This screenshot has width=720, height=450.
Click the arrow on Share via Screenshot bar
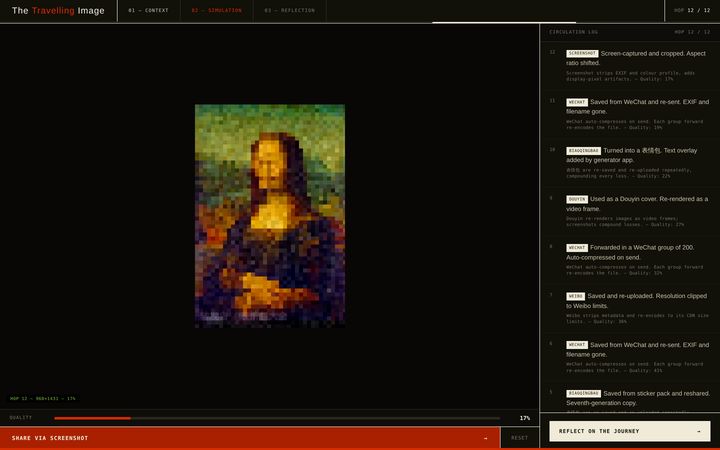pyautogui.click(x=485, y=438)
